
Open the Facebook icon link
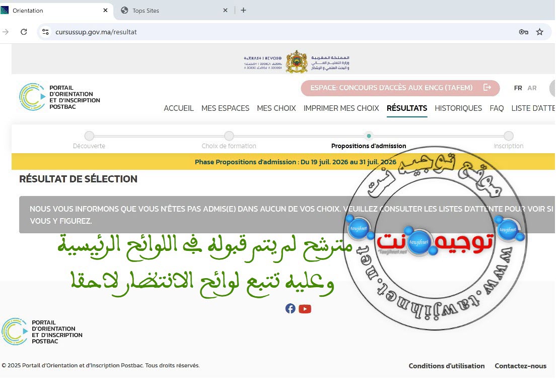click(290, 308)
